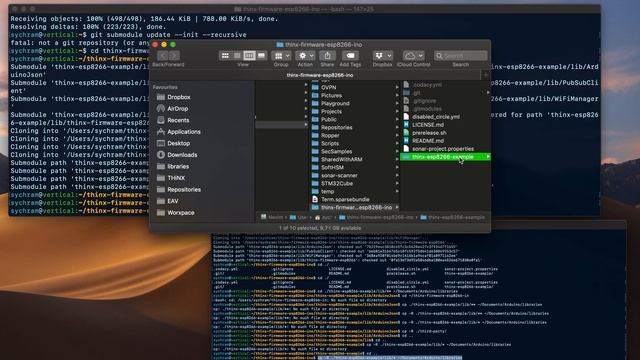Expand the SoftHSM folder arrow
This screenshot has width=640, height=360.
click(397, 167)
